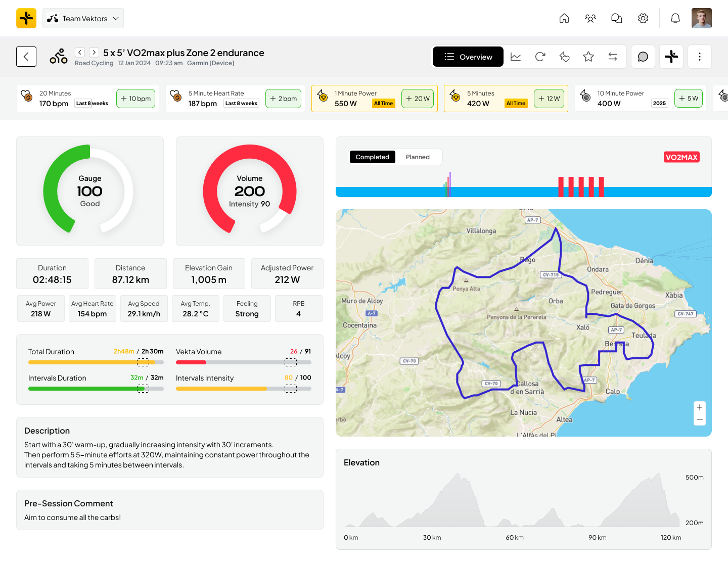Image resolution: width=728 pixels, height=566 pixels.
Task: Click the + 12 W badge
Action: click(x=549, y=99)
